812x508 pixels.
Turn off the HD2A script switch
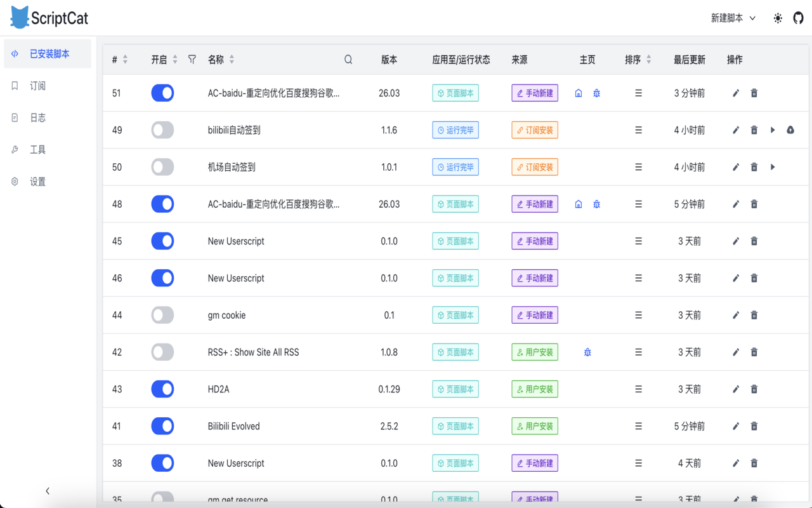point(162,389)
